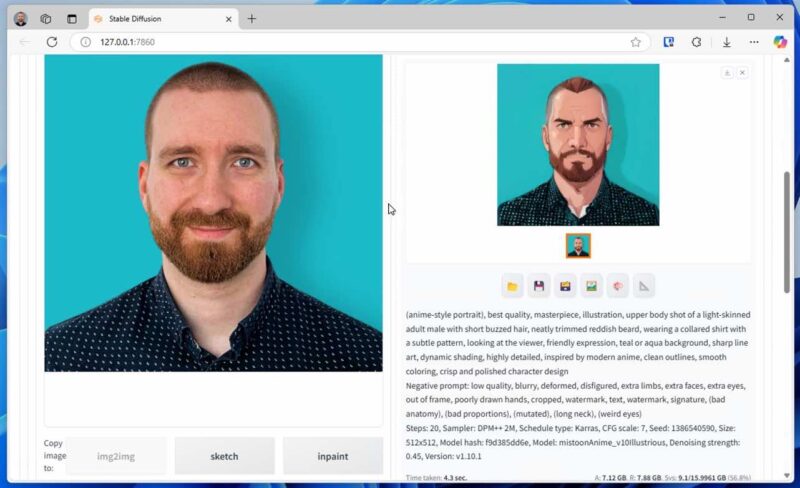Copy image to inpaint
Image resolution: width=800 pixels, height=488 pixels.
pos(332,456)
